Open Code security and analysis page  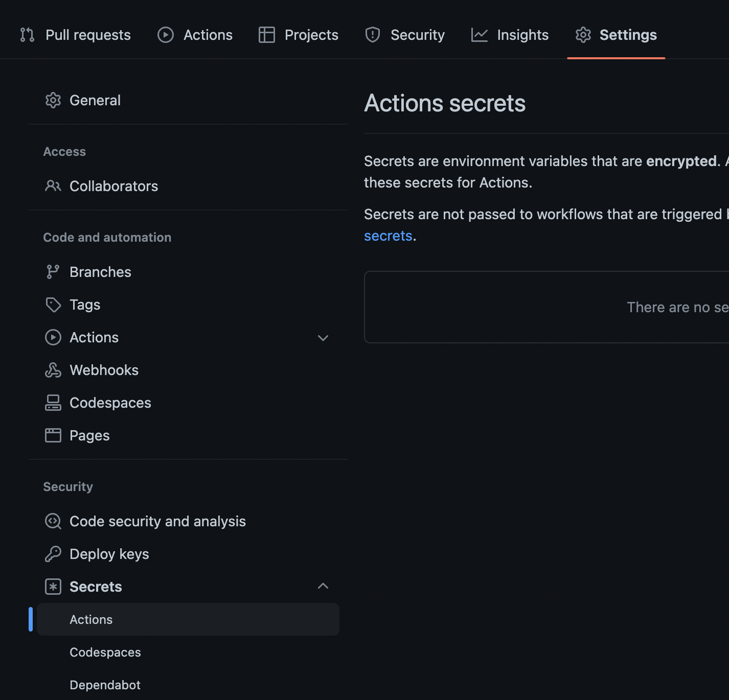[188, 521]
